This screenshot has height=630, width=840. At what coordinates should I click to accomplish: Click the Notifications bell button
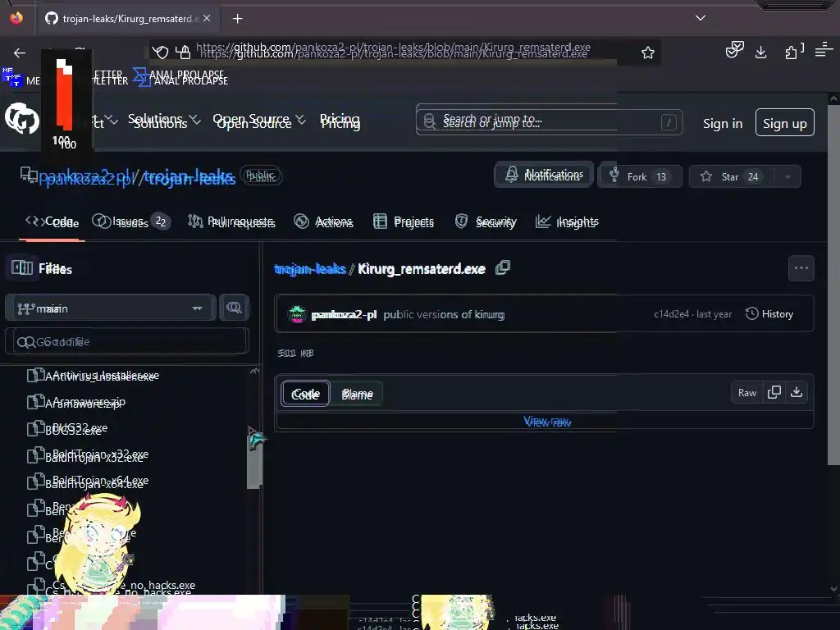click(544, 175)
